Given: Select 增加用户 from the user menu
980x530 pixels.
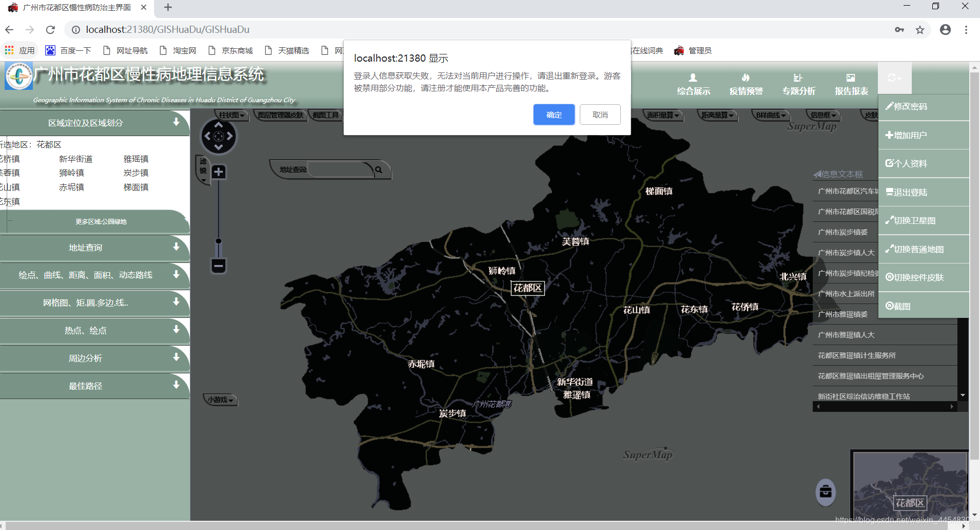Looking at the screenshot, I should coord(924,136).
